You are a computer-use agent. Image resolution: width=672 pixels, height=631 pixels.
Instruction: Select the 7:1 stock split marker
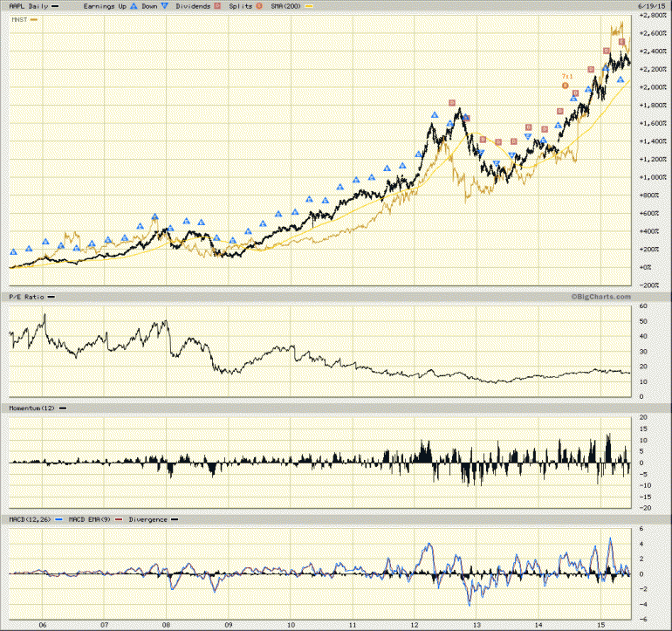[566, 86]
